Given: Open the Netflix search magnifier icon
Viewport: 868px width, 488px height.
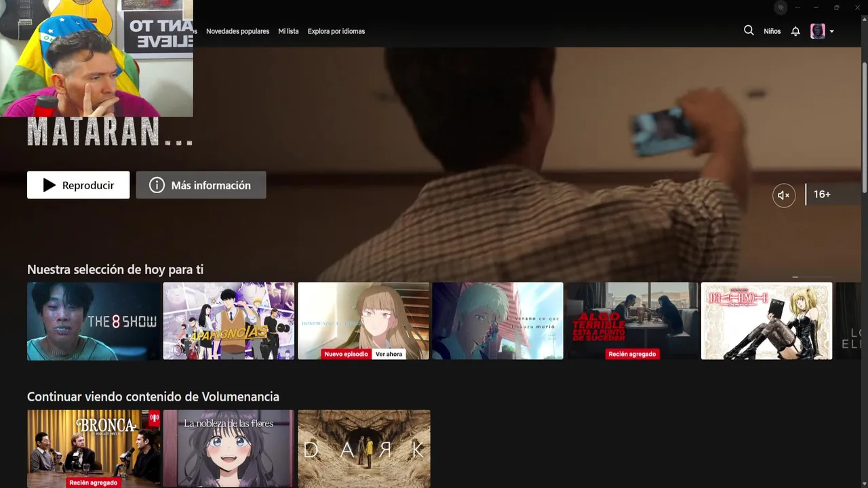Looking at the screenshot, I should tap(749, 30).
